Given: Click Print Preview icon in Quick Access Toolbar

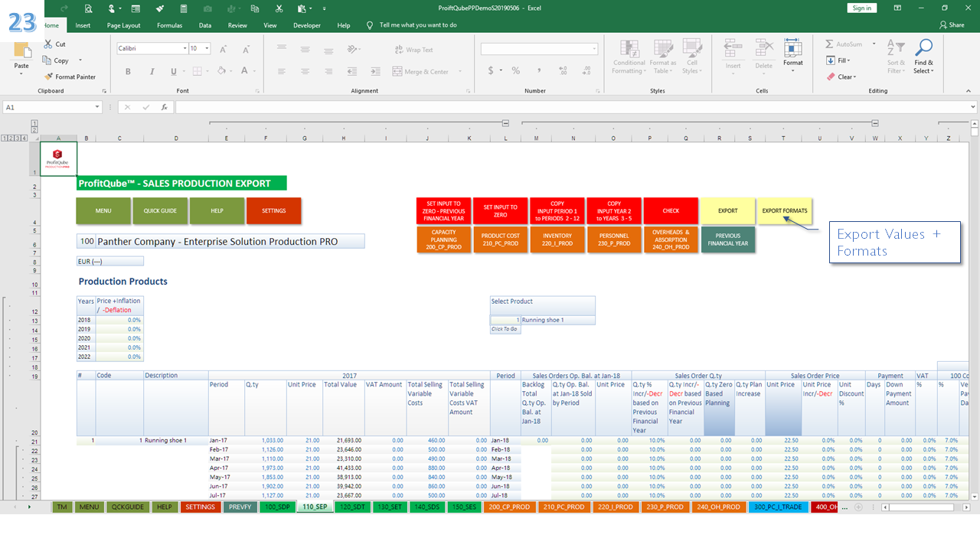Looking at the screenshot, I should [89, 8].
